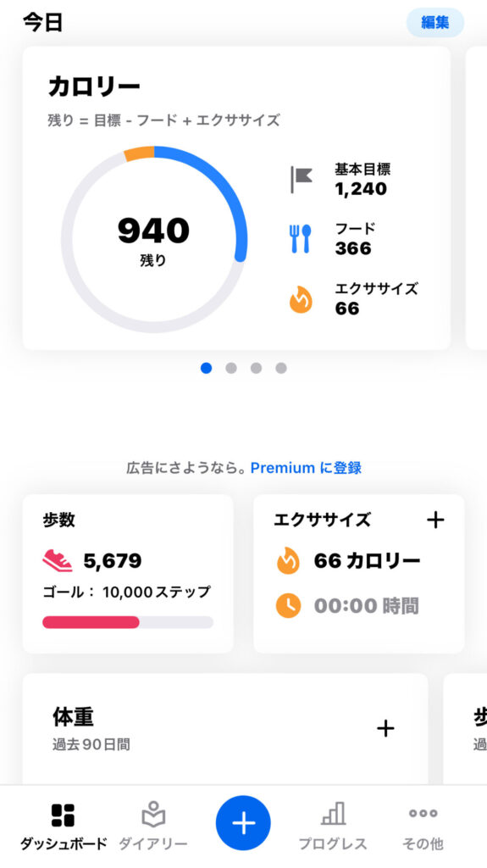The height and width of the screenshot is (868, 487).
Task: Open the Premium に登録 link
Action: 306,468
